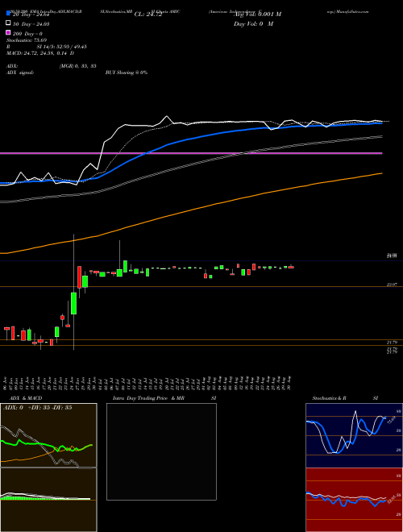Click the 'Stochastics & R' panel title

click(x=330, y=398)
